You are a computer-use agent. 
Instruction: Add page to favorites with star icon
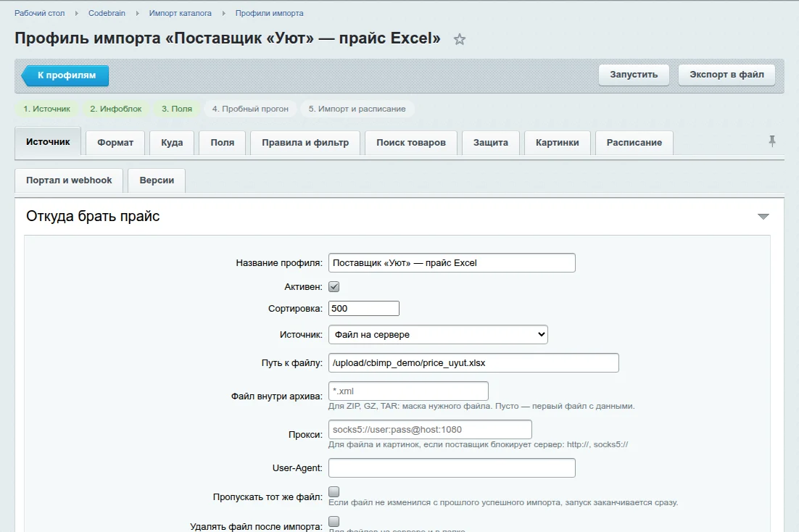pyautogui.click(x=459, y=39)
